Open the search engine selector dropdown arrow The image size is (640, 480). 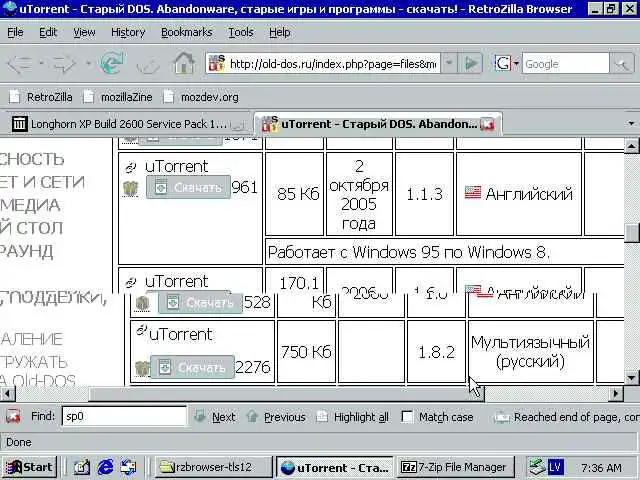coord(516,64)
